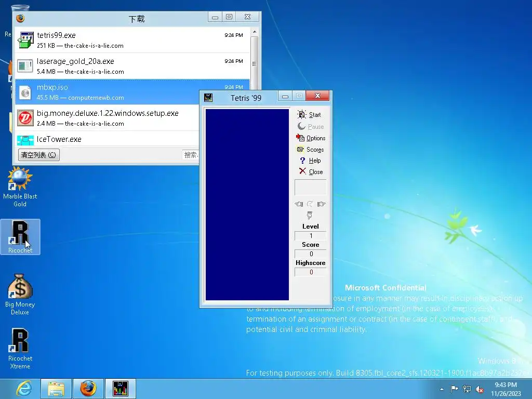The image size is (532, 399).
Task: Click the move-left hand icon in Tetris
Action: point(299,204)
